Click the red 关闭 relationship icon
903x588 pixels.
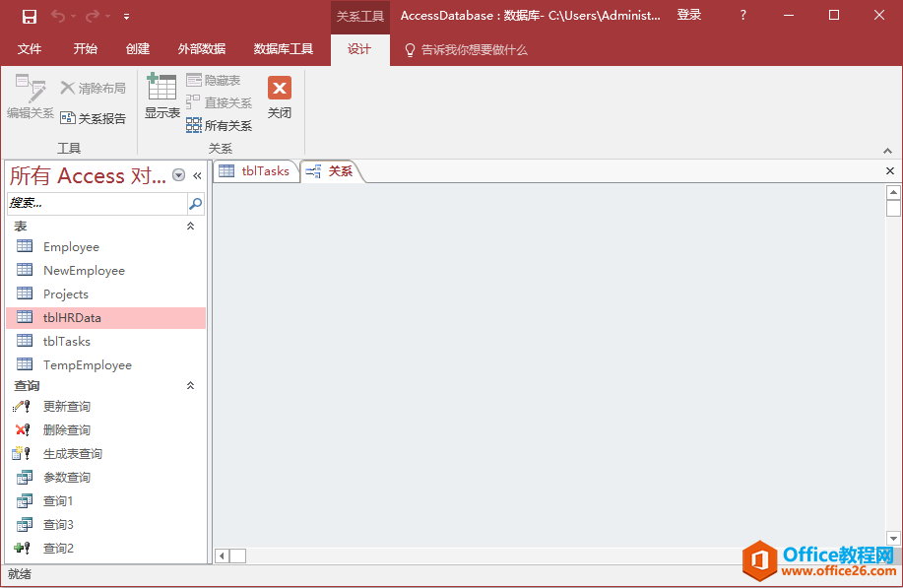(x=280, y=89)
